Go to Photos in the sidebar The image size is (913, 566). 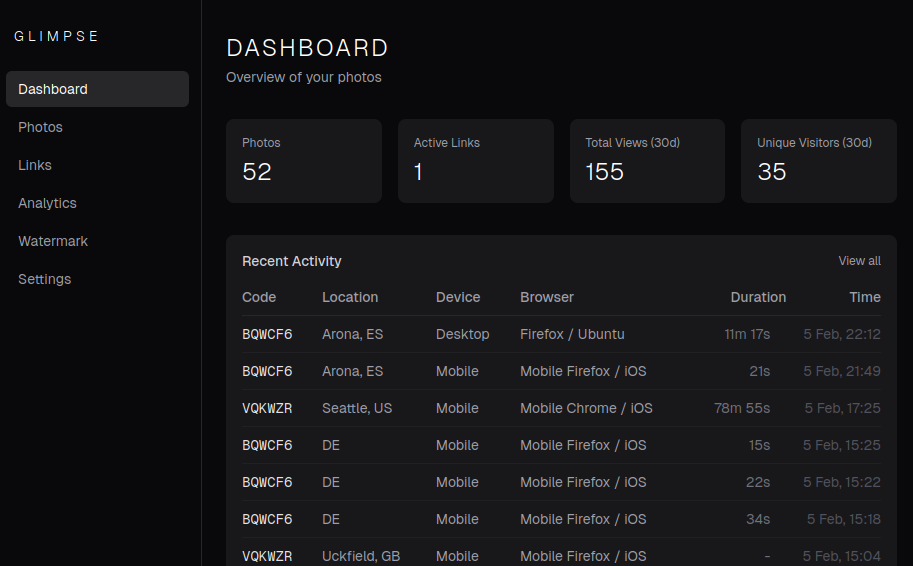coord(41,127)
